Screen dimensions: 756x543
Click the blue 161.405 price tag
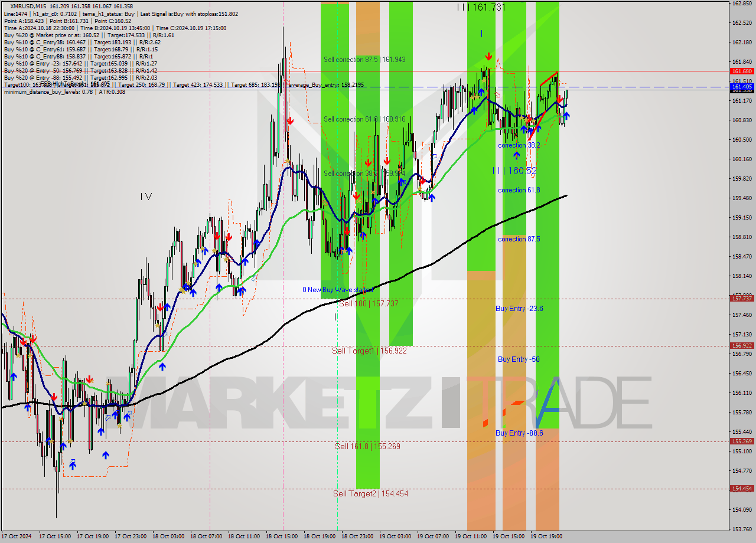tap(742, 87)
